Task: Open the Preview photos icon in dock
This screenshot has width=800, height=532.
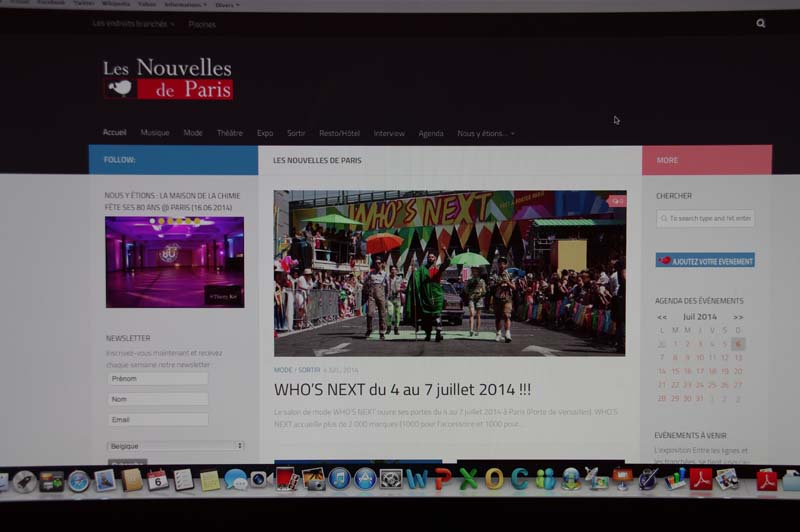Action: (727, 479)
